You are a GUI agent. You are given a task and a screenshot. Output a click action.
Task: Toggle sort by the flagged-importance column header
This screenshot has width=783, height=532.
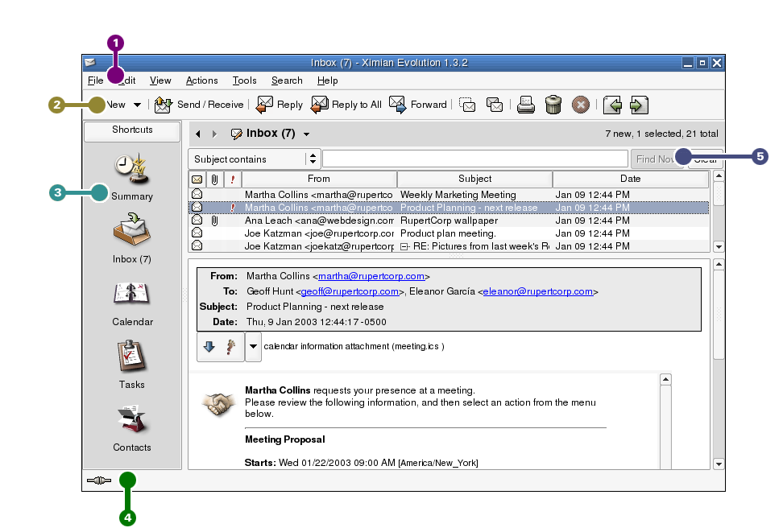click(232, 179)
